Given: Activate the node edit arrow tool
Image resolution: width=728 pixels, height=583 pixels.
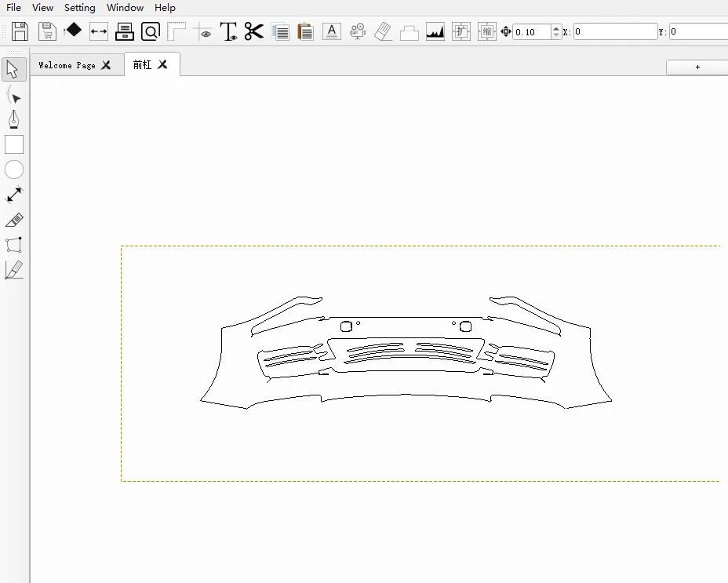Looking at the screenshot, I should coord(14,96).
